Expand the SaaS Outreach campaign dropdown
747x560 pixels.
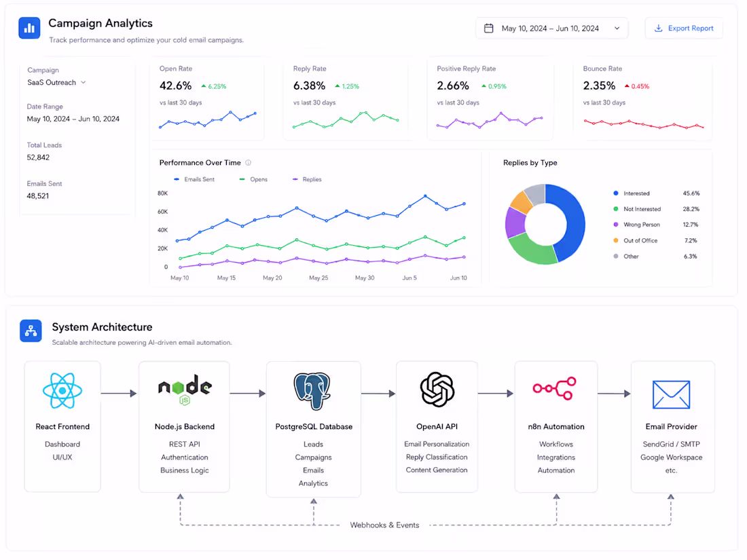click(x=56, y=82)
